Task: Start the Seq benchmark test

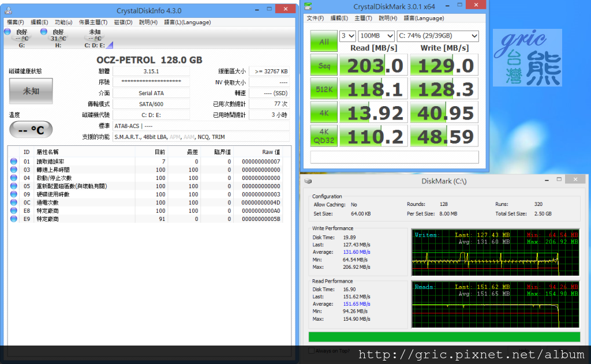Action: [324, 65]
